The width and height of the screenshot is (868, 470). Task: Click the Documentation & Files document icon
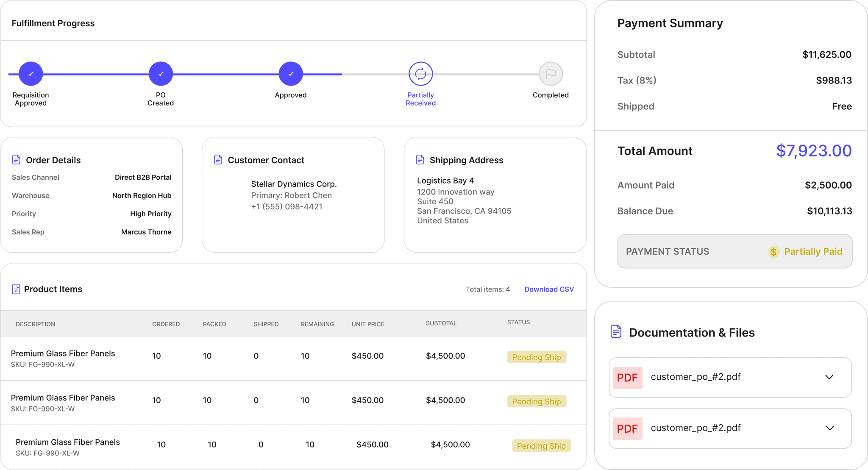point(616,332)
